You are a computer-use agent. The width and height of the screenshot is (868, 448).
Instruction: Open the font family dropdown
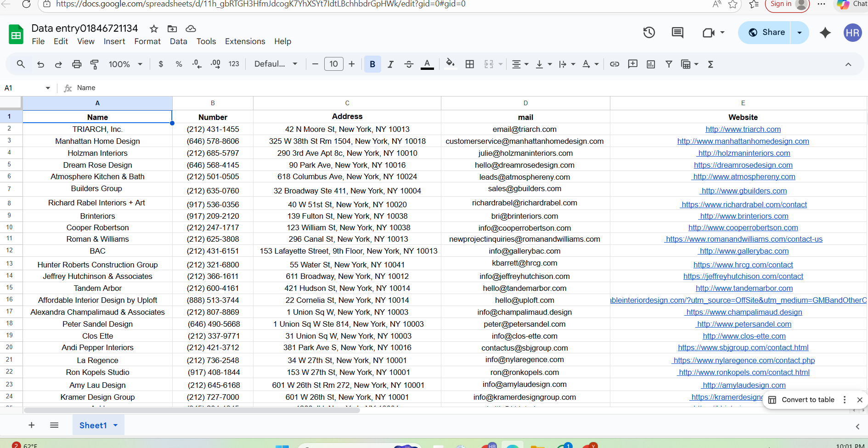click(x=276, y=64)
